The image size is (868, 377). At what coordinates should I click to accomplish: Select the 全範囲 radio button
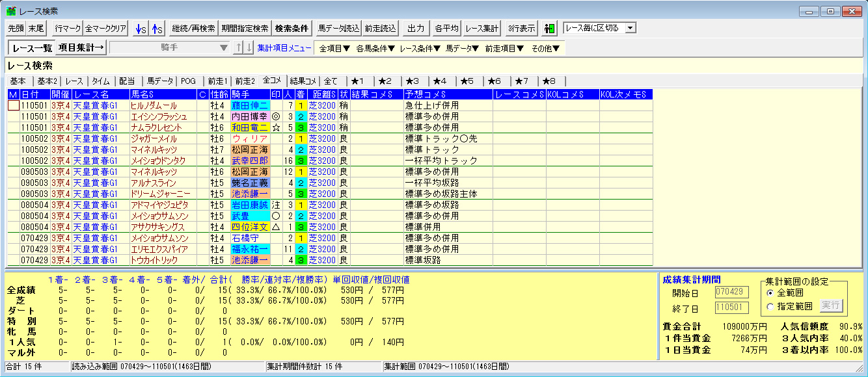[x=770, y=293]
